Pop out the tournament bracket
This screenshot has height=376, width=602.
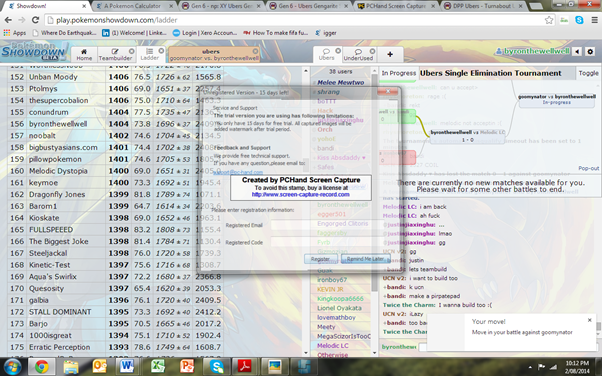coord(589,168)
